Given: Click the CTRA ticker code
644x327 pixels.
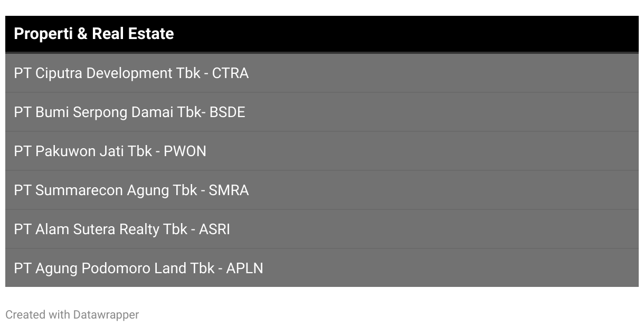Looking at the screenshot, I should click(x=230, y=73).
